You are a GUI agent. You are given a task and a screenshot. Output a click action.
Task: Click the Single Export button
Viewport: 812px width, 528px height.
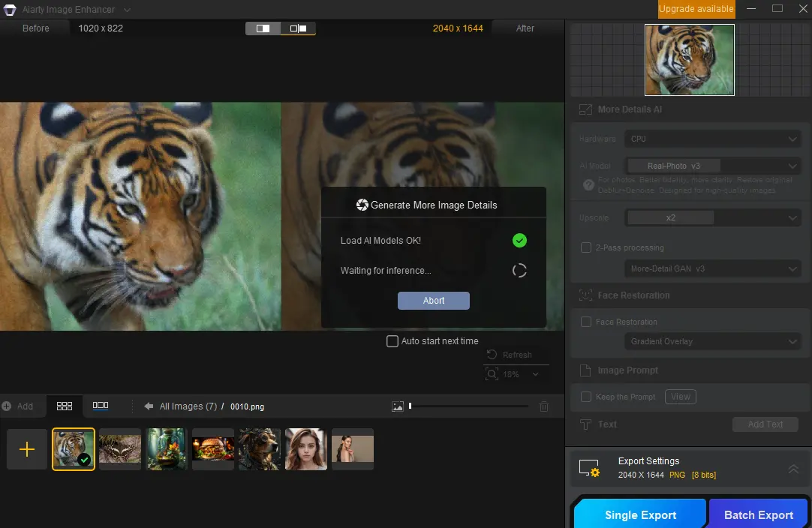click(x=641, y=514)
